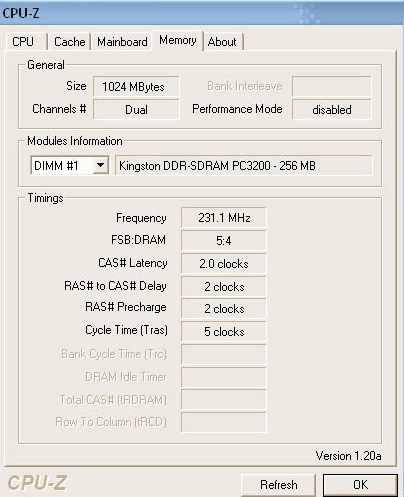Viewport: 404px width, 497px height.
Task: Expand the DIMM #1 dropdown arrow
Action: pos(100,165)
